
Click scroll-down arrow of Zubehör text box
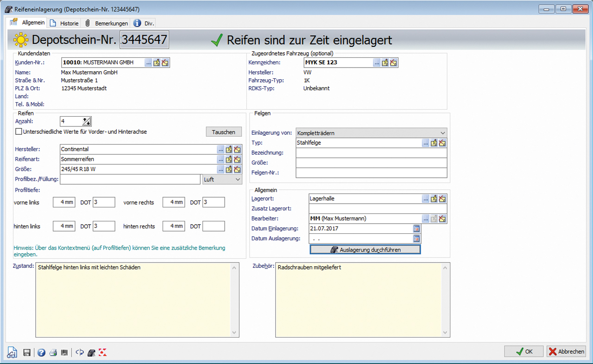click(x=446, y=333)
